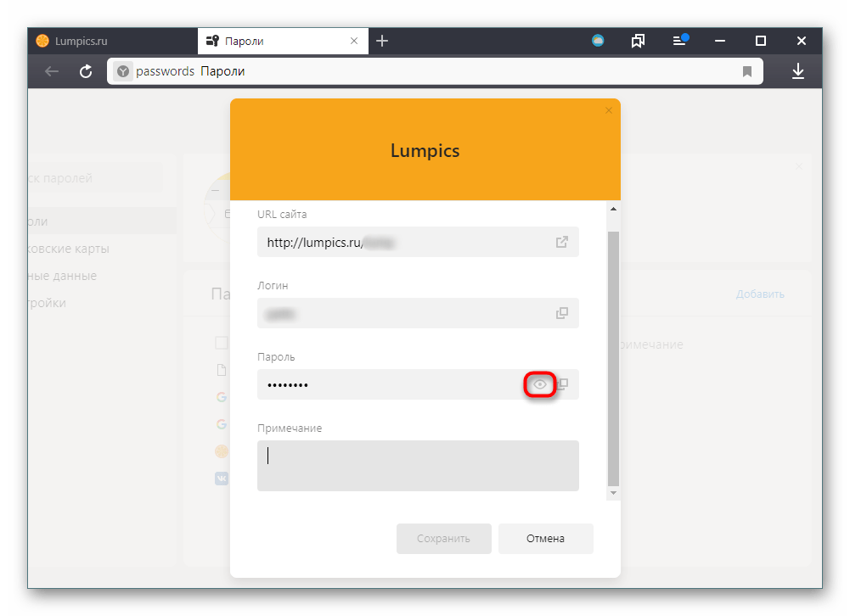
Task: Open the bookmarks collection icon
Action: point(639,41)
